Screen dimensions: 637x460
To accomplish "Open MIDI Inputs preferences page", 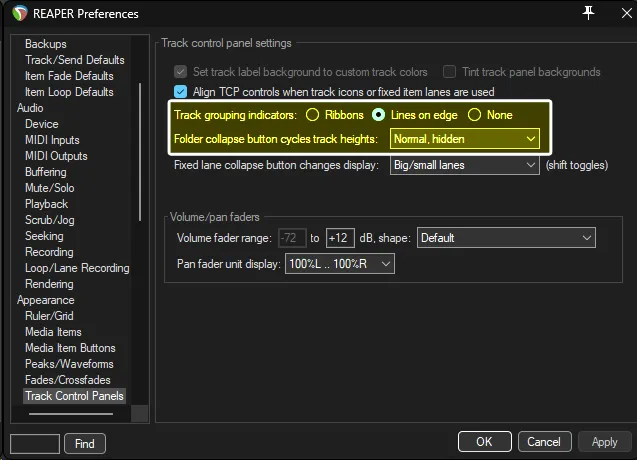I will coord(52,140).
